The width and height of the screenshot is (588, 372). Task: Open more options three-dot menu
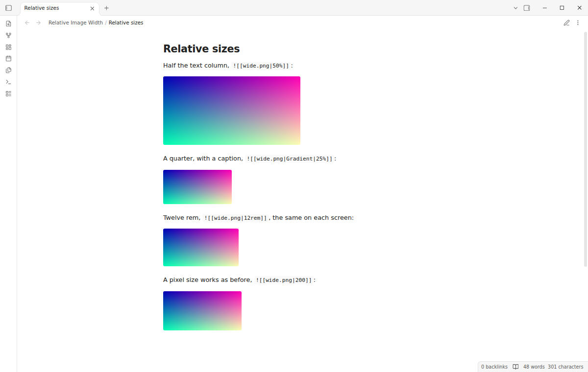coord(578,23)
